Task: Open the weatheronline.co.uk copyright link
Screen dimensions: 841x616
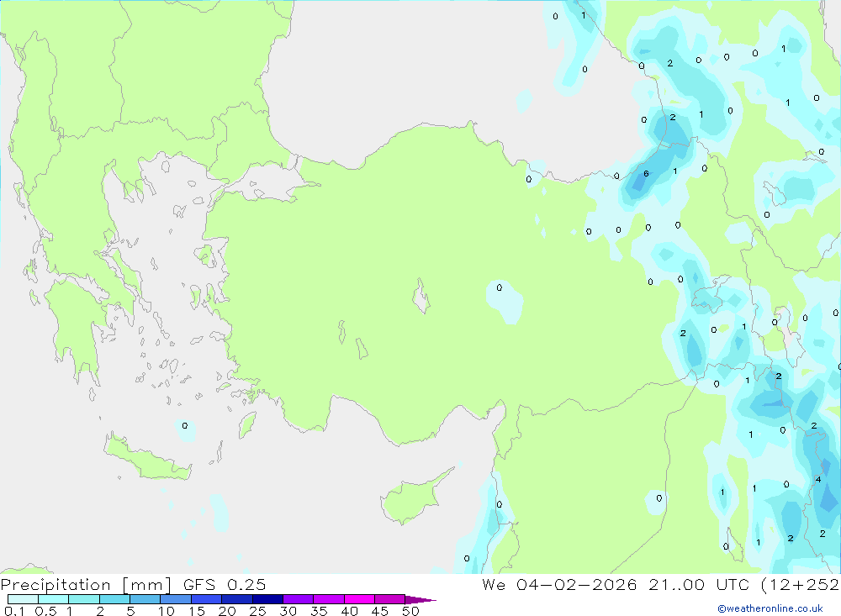Action: [770, 608]
